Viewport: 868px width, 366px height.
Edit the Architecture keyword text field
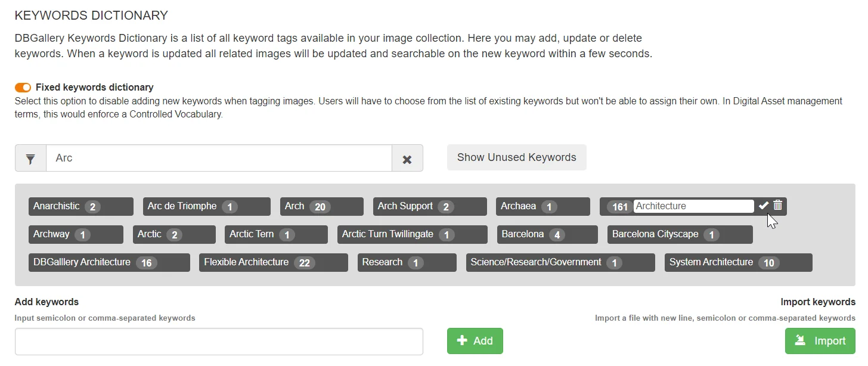693,206
